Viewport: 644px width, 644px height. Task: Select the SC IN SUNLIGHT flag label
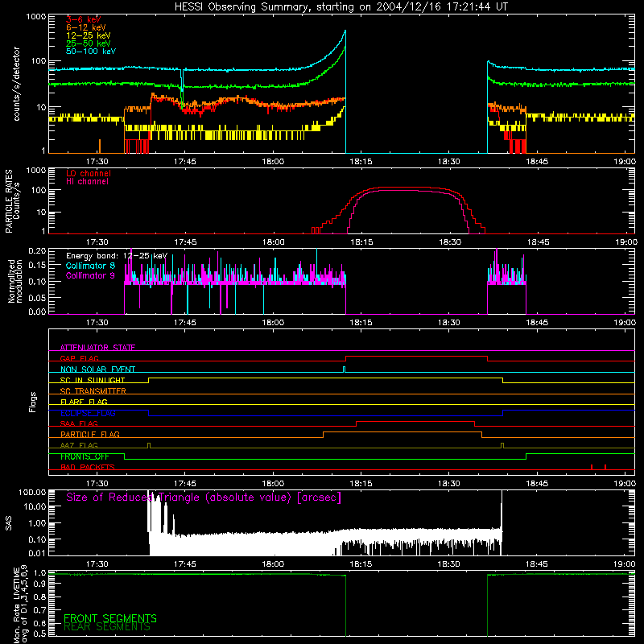tap(93, 380)
